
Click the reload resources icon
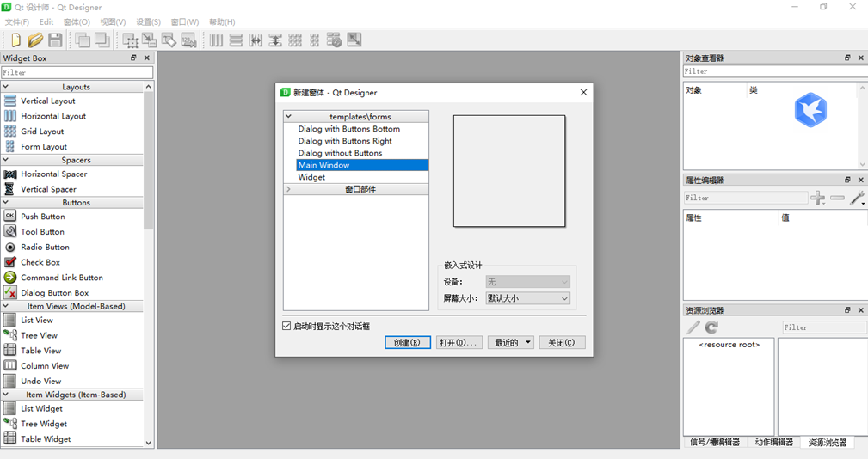click(x=711, y=327)
